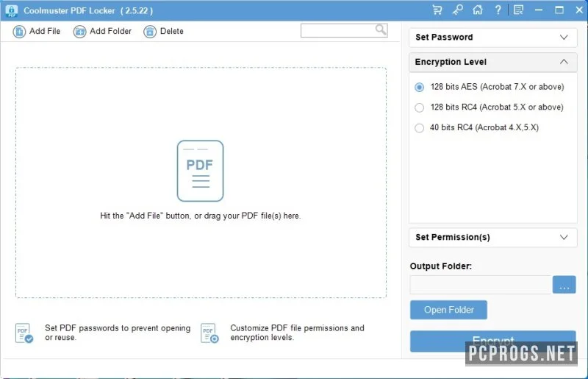Open the shopping cart purchase icon
The width and height of the screenshot is (588, 379).
click(437, 10)
